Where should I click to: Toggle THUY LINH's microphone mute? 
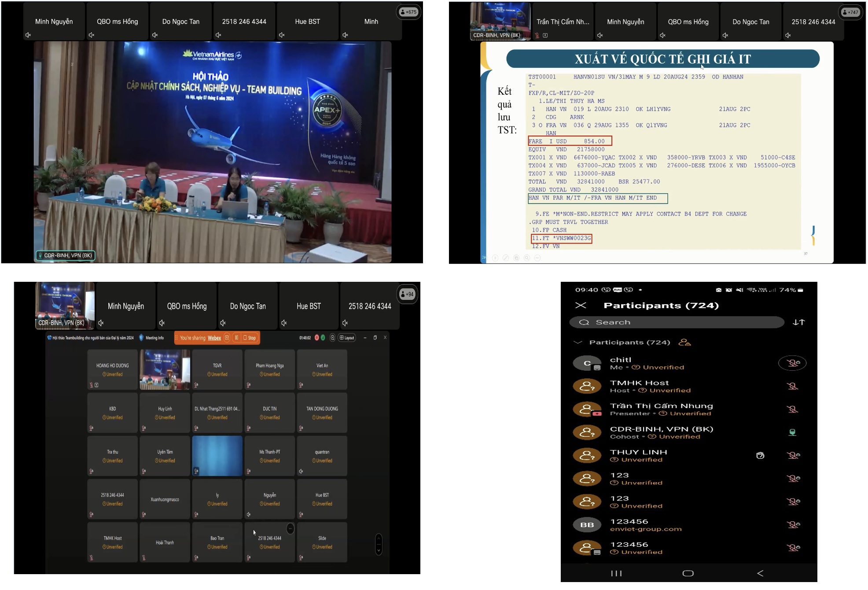(x=793, y=456)
